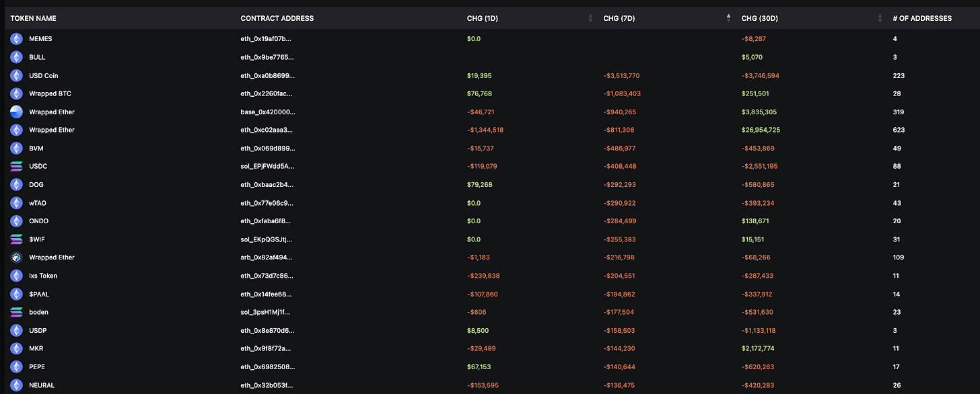Click the CONTRACT ADDRESS column header
This screenshot has width=980, height=394.
click(277, 18)
